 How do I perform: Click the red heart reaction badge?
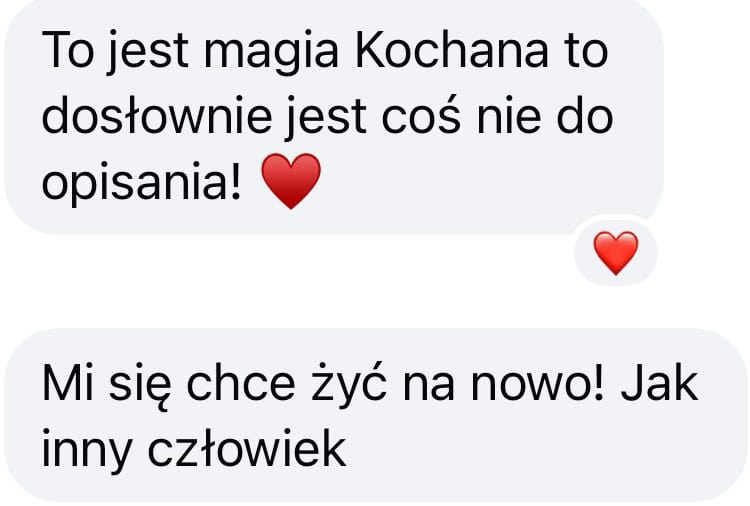coord(616,253)
